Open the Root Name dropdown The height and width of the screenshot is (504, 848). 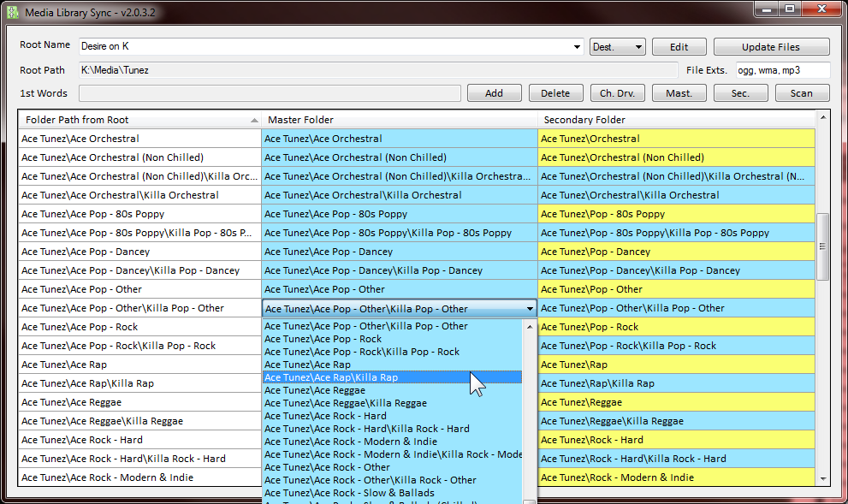(577, 47)
